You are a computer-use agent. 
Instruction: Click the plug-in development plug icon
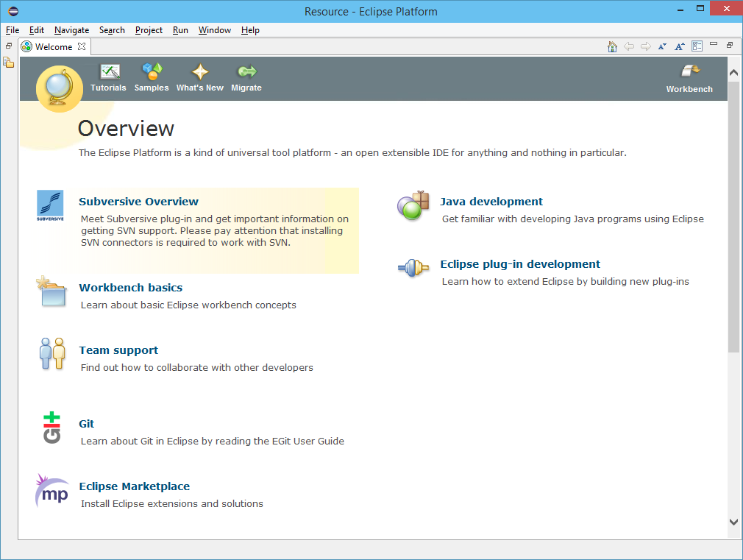(413, 268)
